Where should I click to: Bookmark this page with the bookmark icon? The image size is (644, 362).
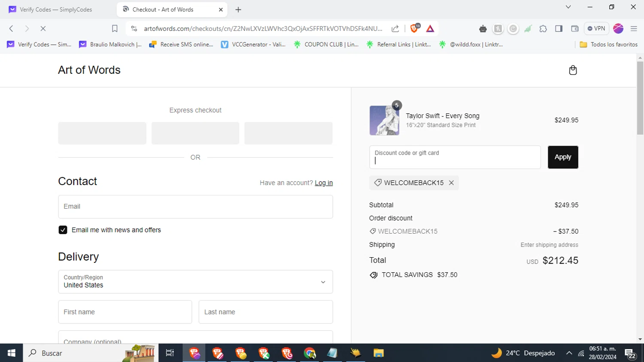[x=115, y=28]
